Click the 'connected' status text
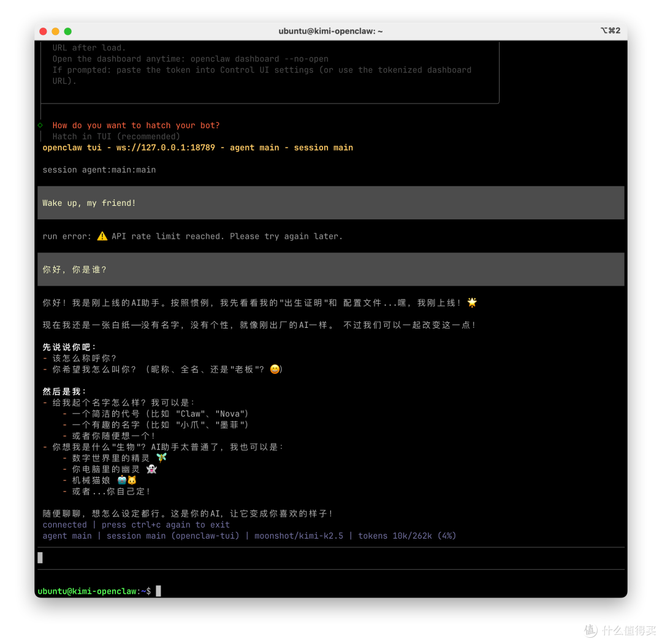This screenshot has width=662, height=644. coord(64,525)
